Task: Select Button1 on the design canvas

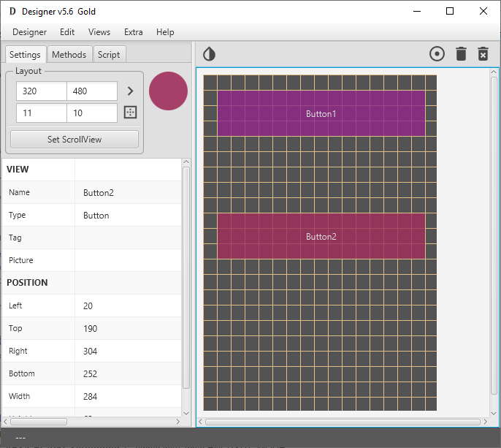Action: 321,113
